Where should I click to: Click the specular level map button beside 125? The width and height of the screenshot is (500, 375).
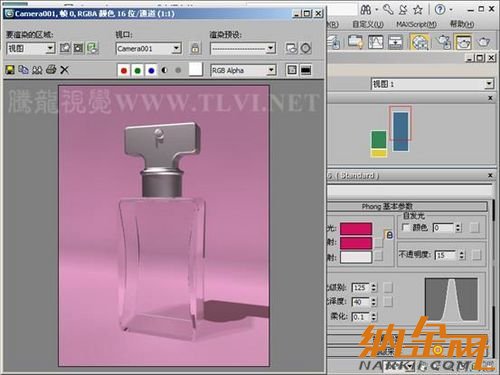coord(388,287)
